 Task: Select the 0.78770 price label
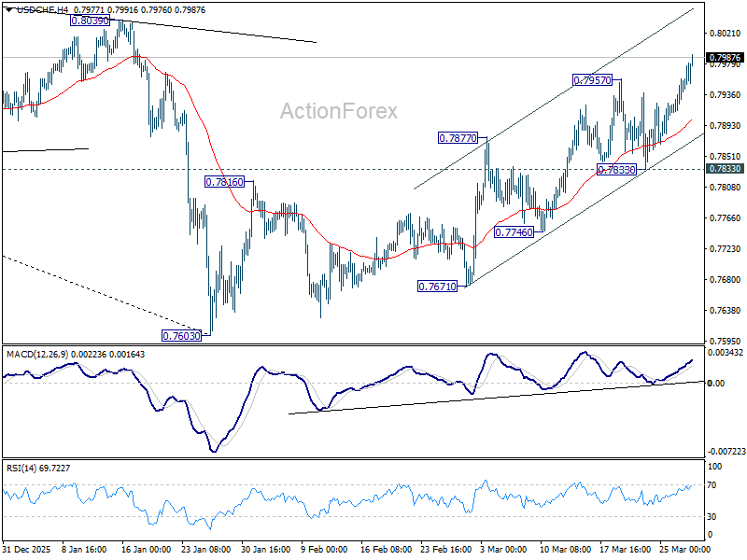[x=458, y=138]
